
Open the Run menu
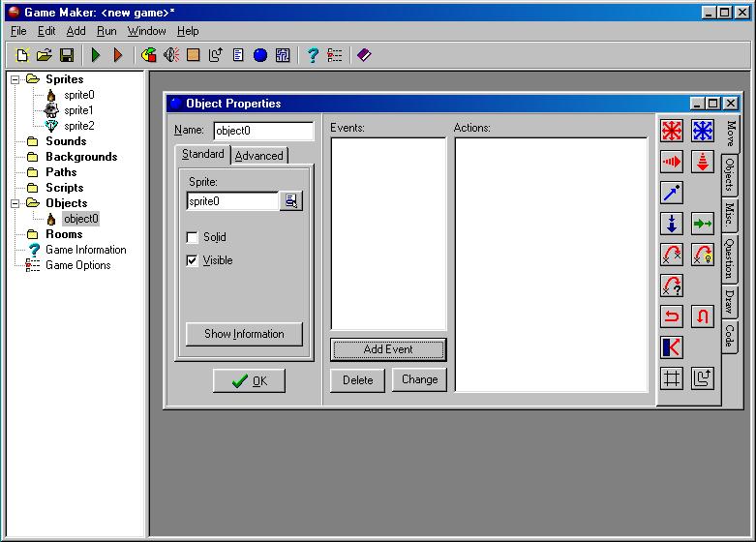click(x=106, y=31)
